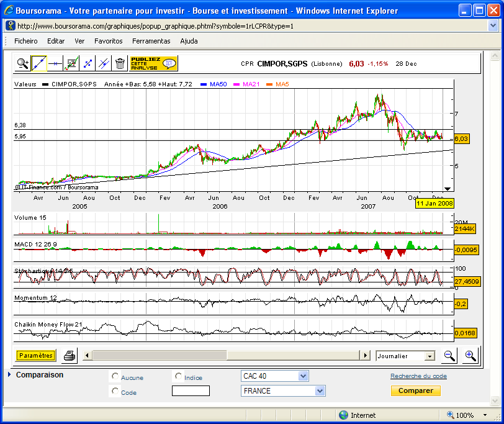Select the Code radio button
This screenshot has width=504, height=424.
coord(115,391)
